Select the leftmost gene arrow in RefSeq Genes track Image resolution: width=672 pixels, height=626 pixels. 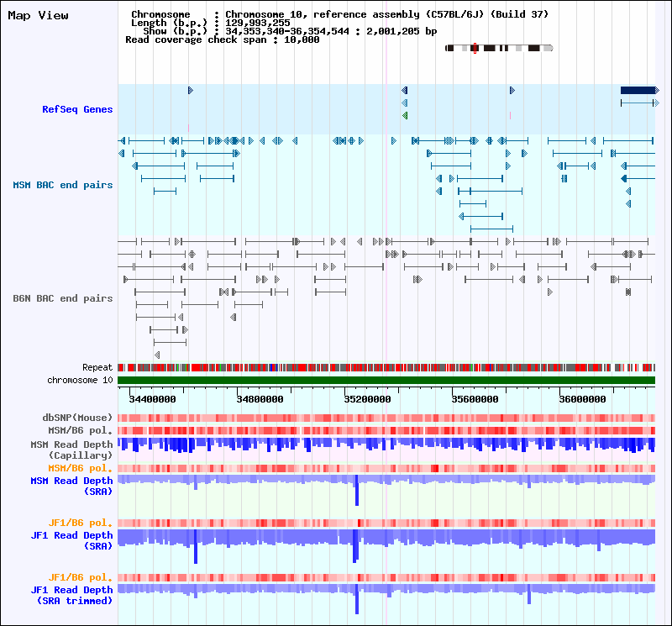(x=191, y=91)
